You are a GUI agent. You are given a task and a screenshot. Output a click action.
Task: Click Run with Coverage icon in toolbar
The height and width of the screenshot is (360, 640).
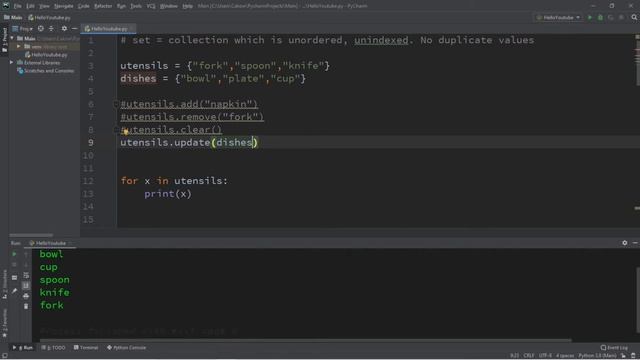(611, 18)
